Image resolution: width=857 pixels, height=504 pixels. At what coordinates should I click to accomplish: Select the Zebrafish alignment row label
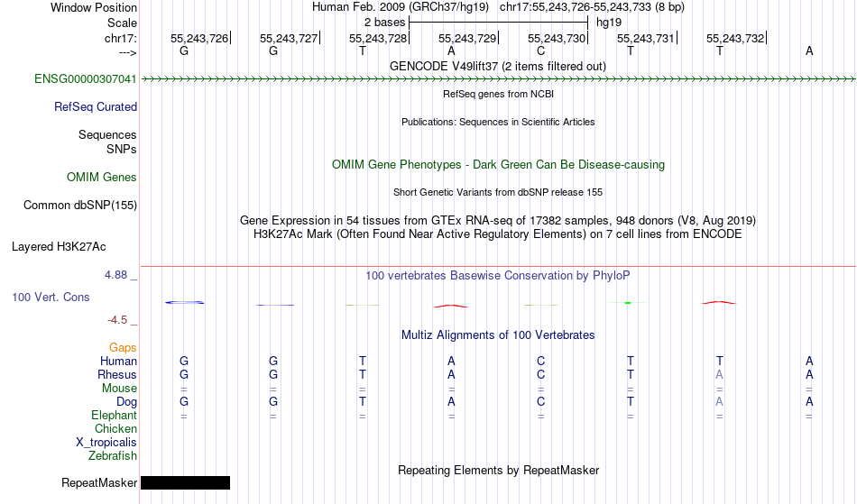tap(113, 456)
